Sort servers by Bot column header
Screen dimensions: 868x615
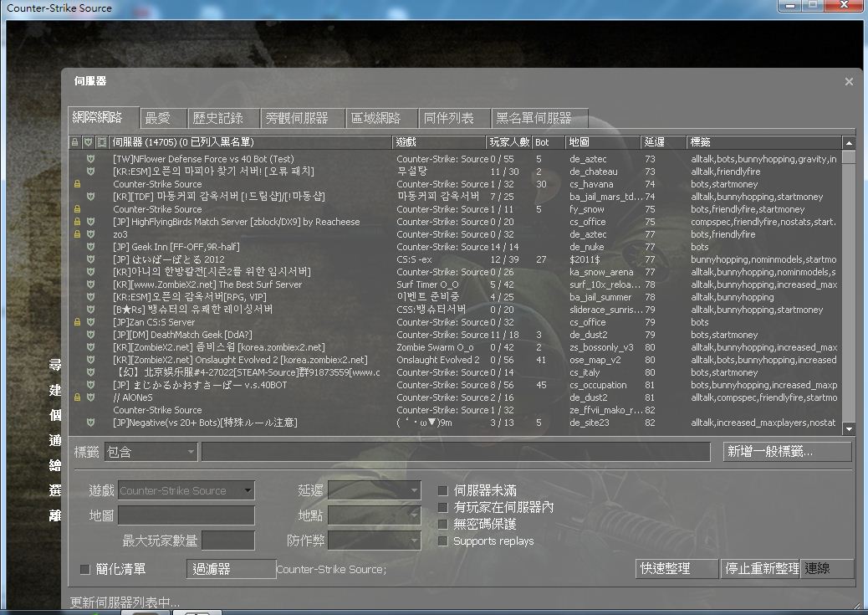[x=548, y=142]
